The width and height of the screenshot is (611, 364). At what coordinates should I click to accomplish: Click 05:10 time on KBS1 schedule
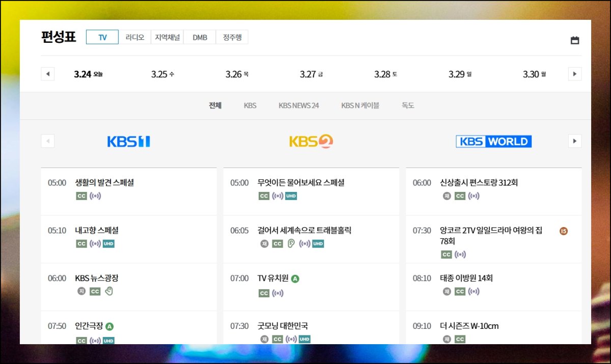coord(57,231)
